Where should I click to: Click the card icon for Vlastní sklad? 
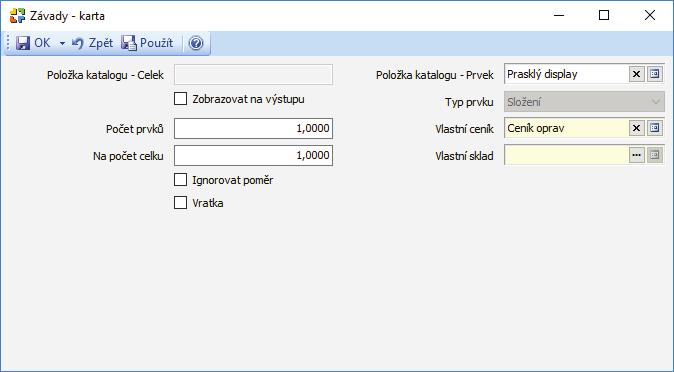(x=655, y=155)
